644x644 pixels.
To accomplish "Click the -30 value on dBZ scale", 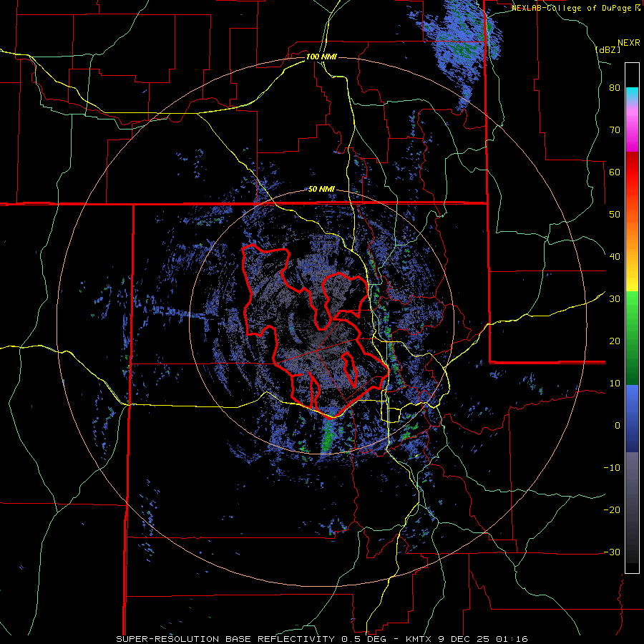I will pyautogui.click(x=612, y=552).
